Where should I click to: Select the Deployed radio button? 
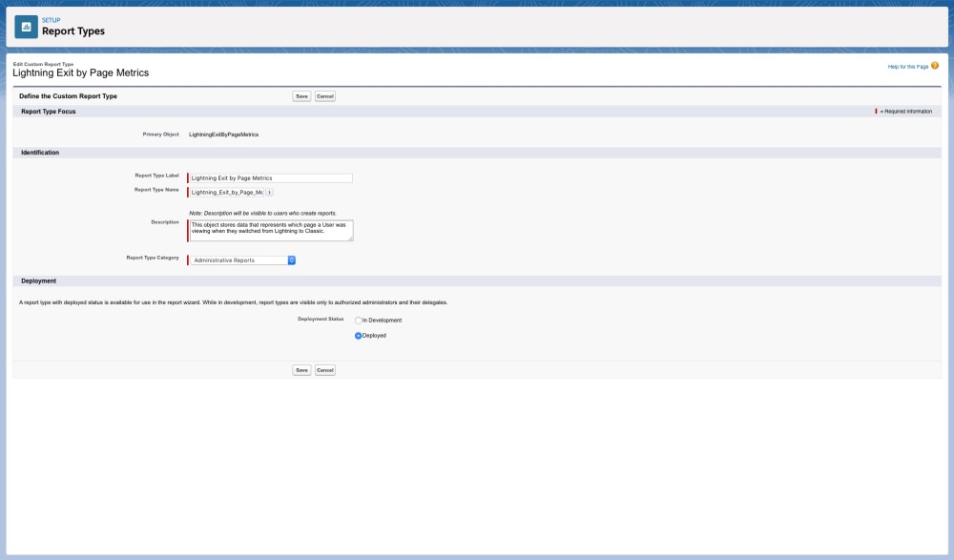click(358, 336)
